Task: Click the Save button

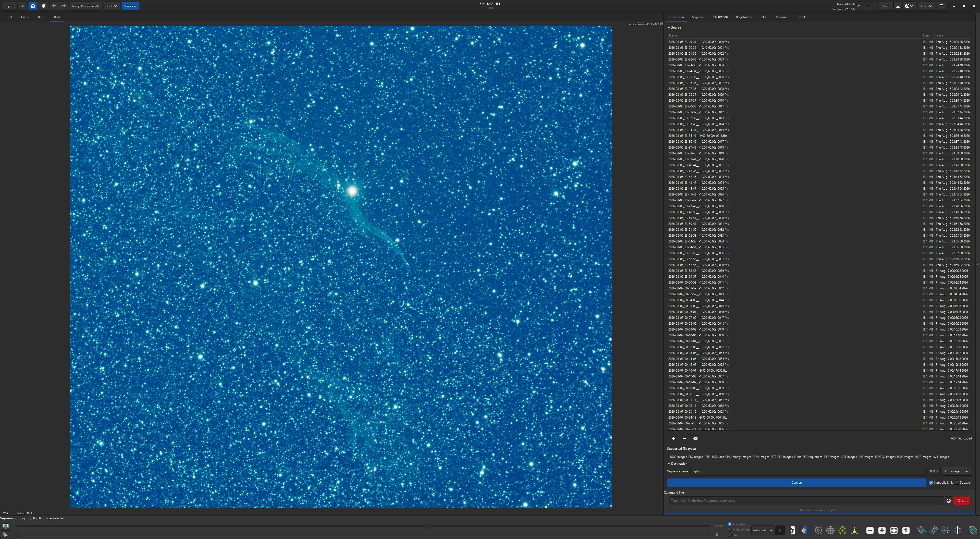Action: pyautogui.click(x=886, y=6)
